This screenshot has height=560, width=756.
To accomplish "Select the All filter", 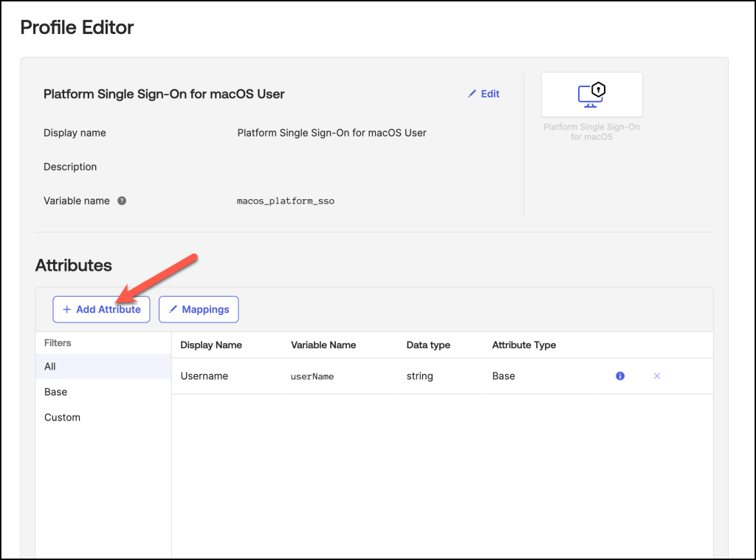I will point(50,367).
